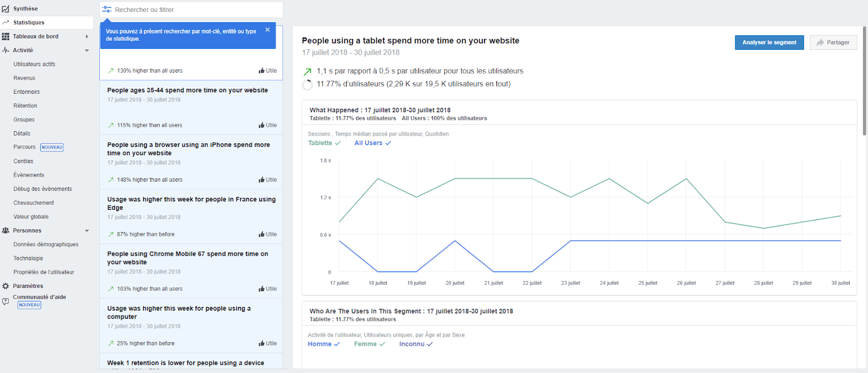Expand the Tableaux de bord submenu arrow
Image resolution: width=868 pixels, height=373 pixels.
[87, 36]
